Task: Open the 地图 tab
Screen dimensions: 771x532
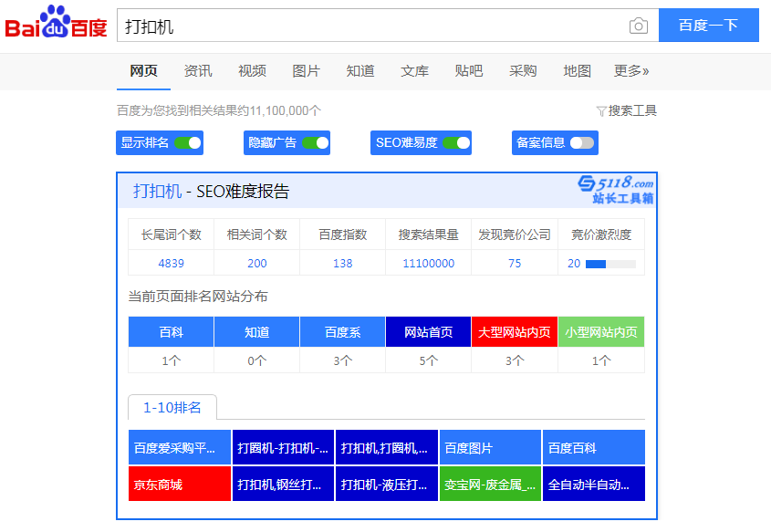Action: pos(577,71)
